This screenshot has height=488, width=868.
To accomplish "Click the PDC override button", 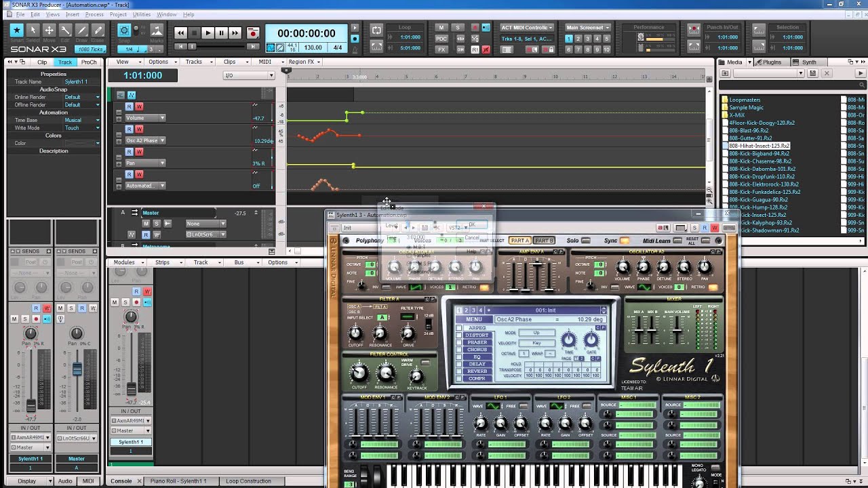I will coord(441,39).
